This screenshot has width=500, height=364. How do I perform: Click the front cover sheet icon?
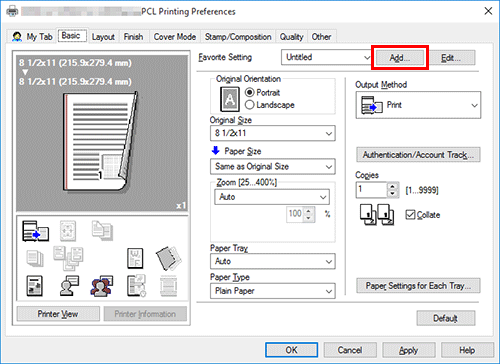(x=169, y=258)
